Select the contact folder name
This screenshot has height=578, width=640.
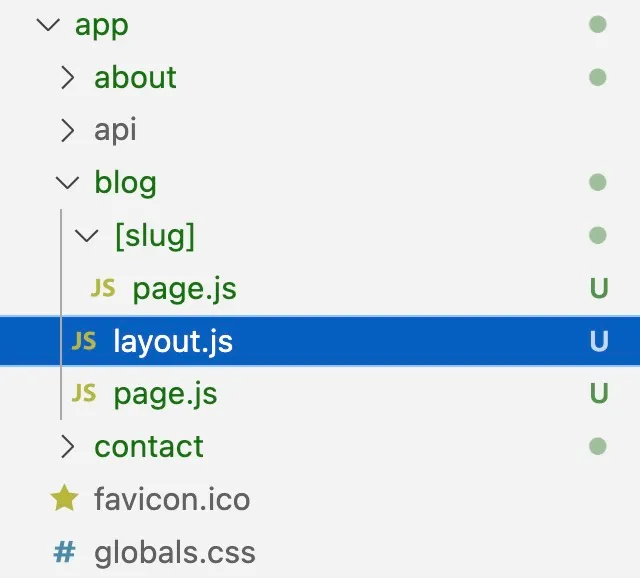pyautogui.click(x=149, y=447)
